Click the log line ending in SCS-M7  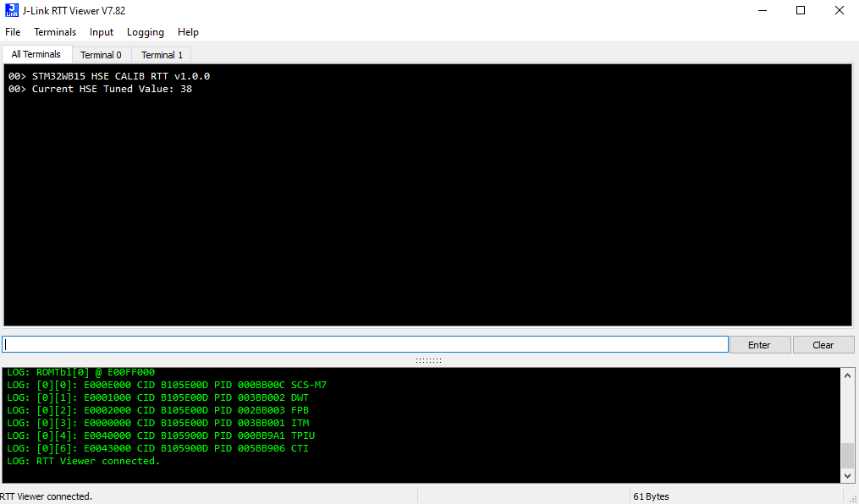(167, 385)
